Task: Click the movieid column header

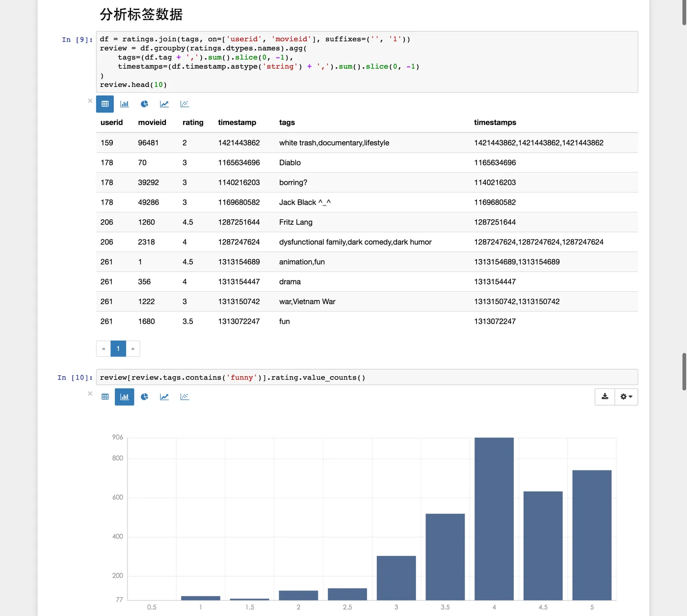Action: point(152,123)
